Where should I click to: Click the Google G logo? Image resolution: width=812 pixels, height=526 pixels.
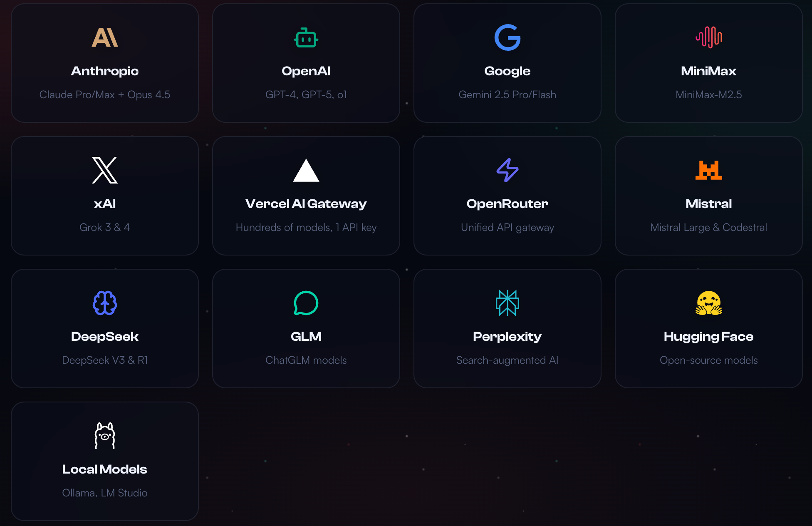507,37
